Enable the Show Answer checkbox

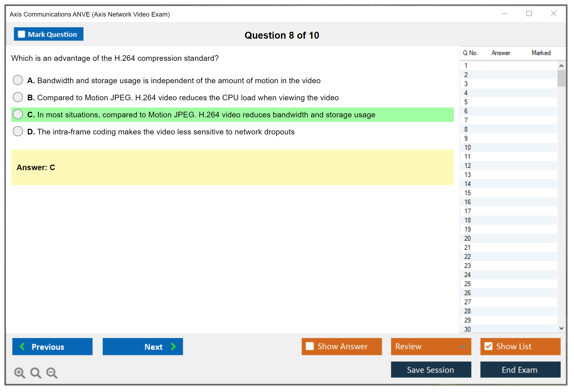(x=310, y=346)
